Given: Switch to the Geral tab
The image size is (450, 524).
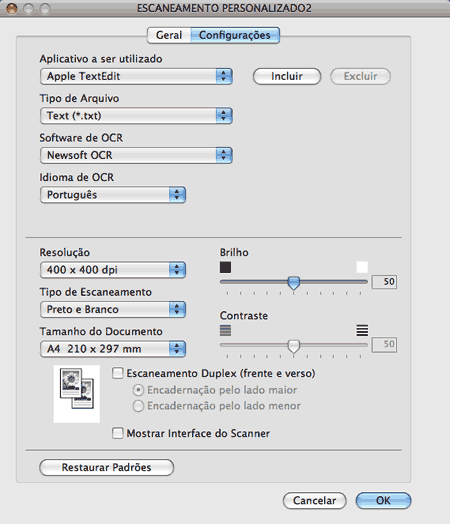Looking at the screenshot, I should click(169, 35).
